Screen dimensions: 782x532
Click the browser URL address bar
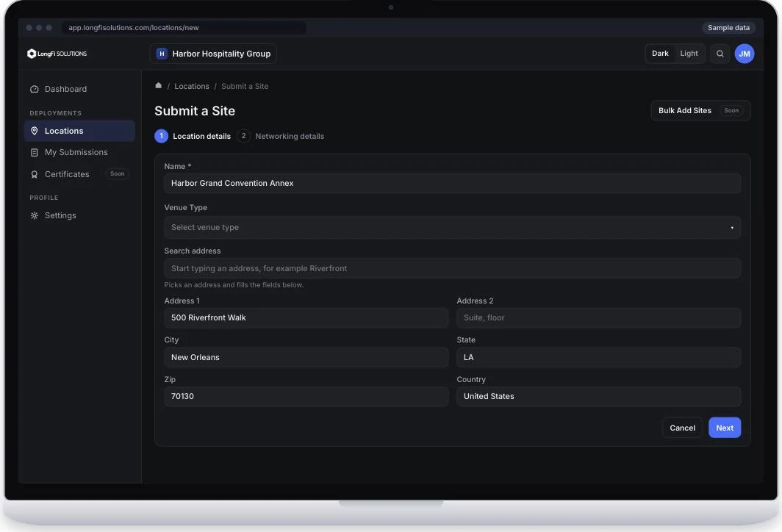(x=184, y=27)
